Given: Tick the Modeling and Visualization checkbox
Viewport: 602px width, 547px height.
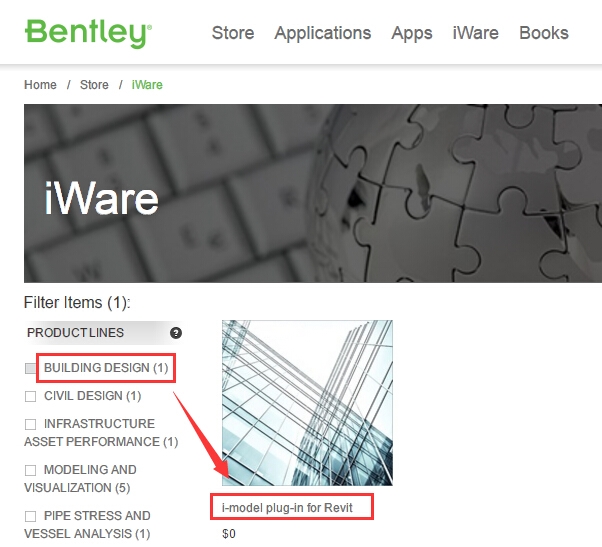Looking at the screenshot, I should tap(30, 470).
